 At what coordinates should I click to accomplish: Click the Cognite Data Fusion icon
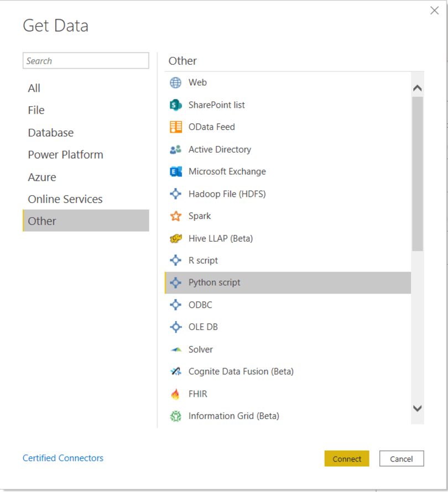coord(176,371)
